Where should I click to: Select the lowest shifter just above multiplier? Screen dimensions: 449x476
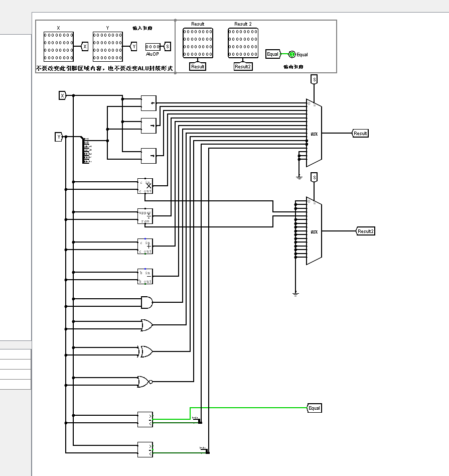[148, 156]
